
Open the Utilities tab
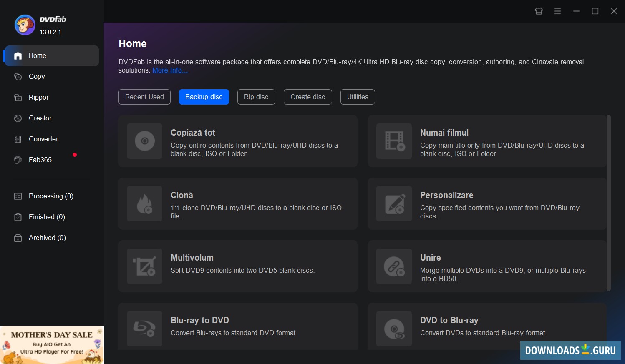tap(358, 97)
